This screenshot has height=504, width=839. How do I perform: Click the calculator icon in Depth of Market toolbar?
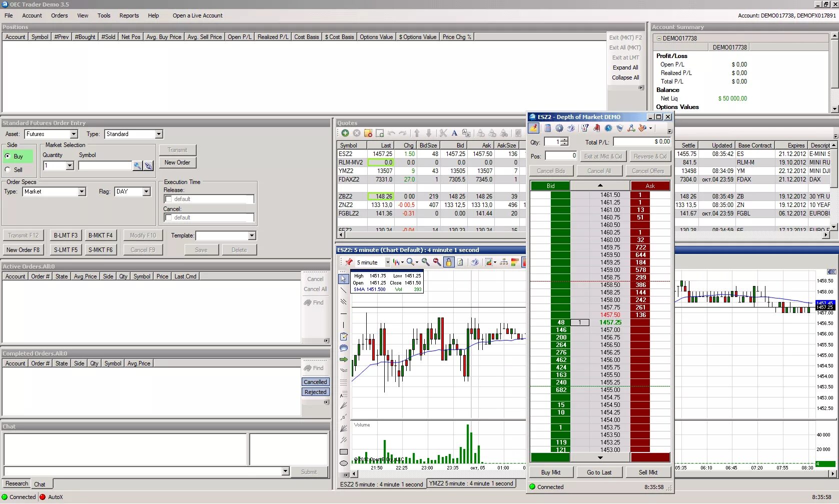(548, 128)
